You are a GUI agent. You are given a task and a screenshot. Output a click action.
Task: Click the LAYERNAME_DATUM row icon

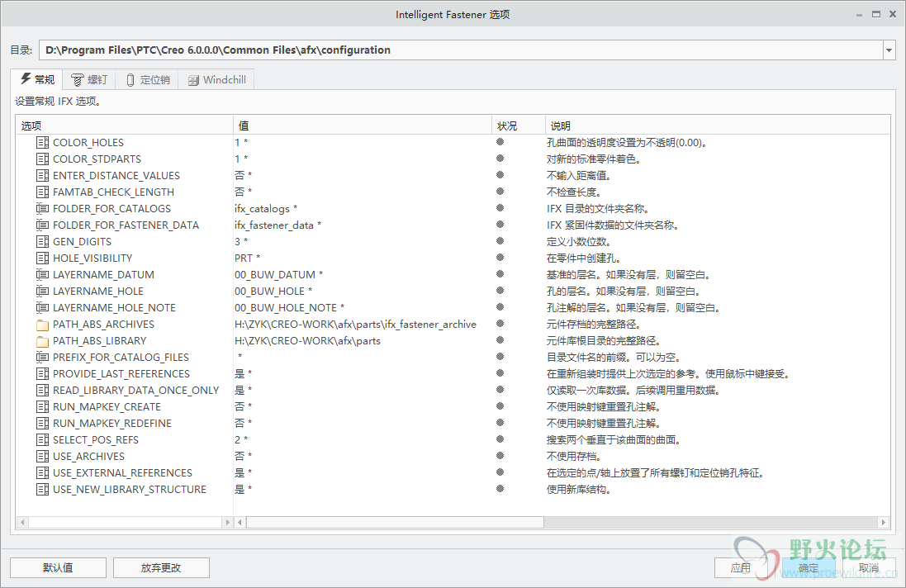42,274
